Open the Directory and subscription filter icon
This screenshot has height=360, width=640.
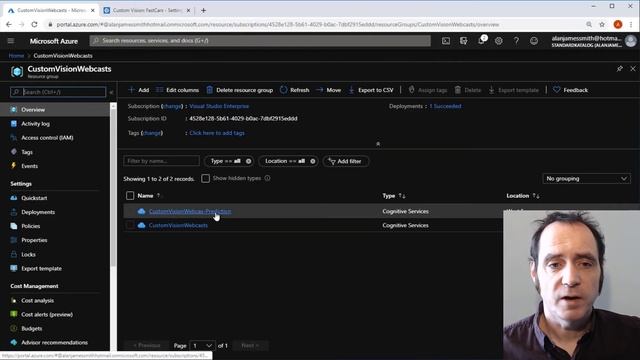pos(463,41)
